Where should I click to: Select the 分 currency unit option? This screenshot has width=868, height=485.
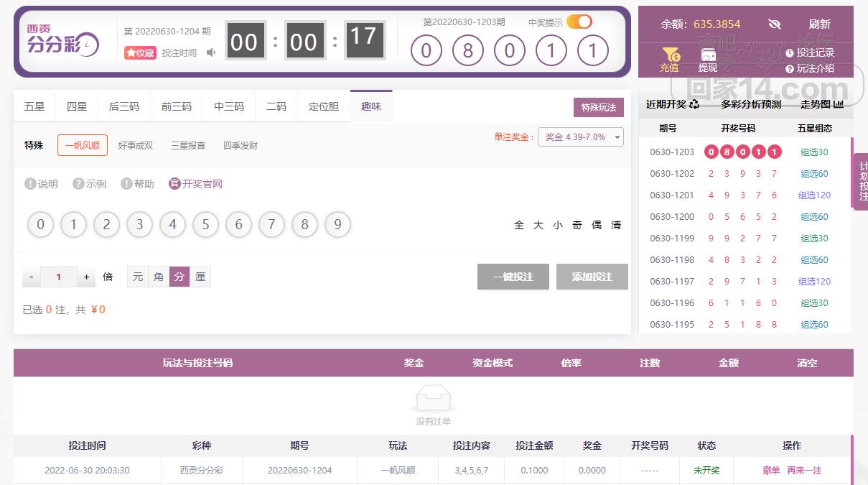point(179,277)
